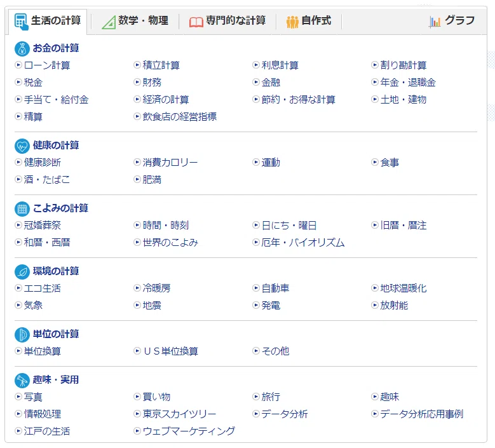Open 日にち・曜日 link
The width and height of the screenshot is (495, 448).
(289, 225)
